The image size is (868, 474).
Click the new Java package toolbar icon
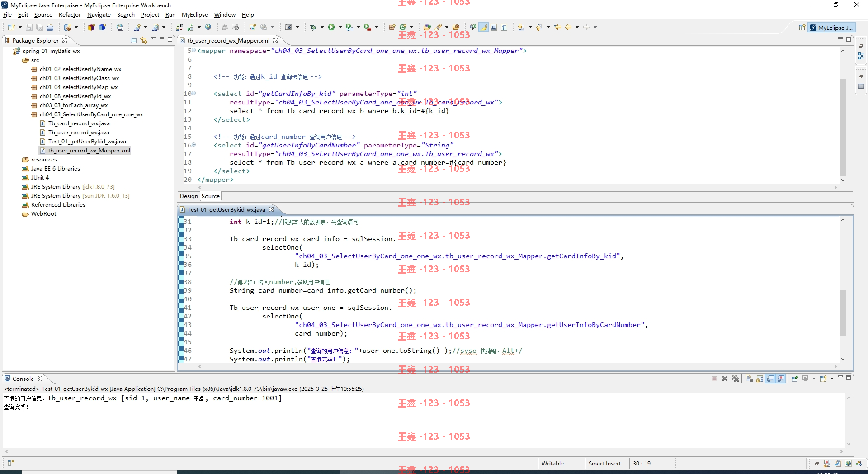[392, 27]
